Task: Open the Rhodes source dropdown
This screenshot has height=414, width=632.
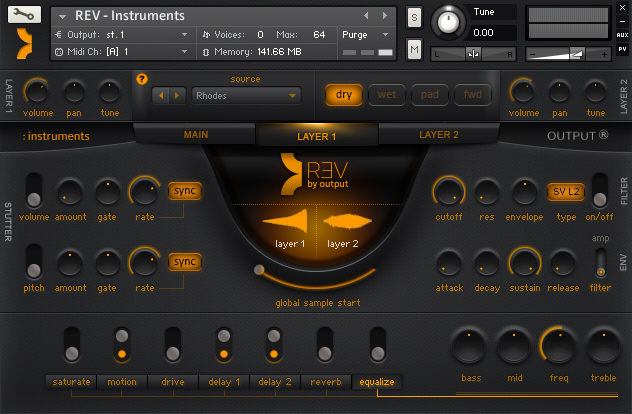Action: (x=246, y=96)
